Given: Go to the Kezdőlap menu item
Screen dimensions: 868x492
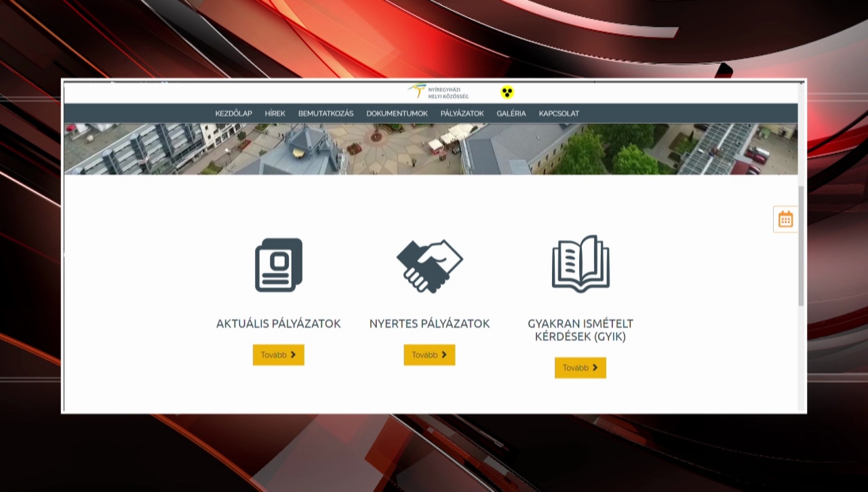Looking at the screenshot, I should click(x=233, y=113).
